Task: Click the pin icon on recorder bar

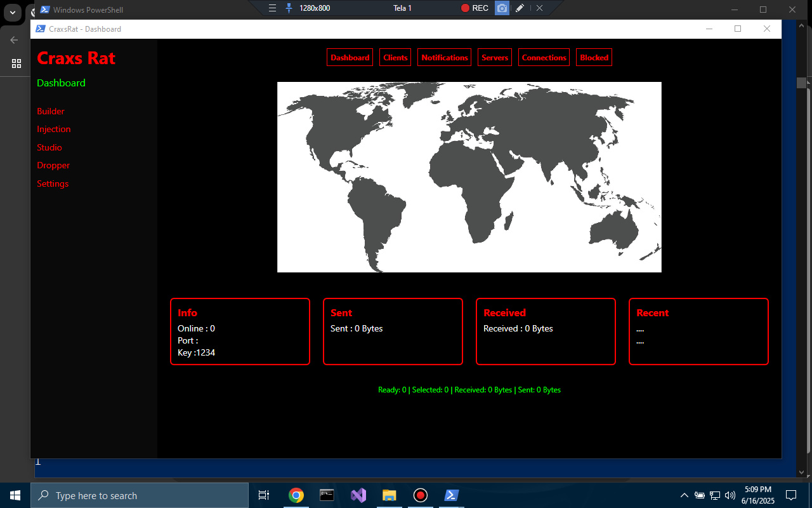Action: [x=289, y=8]
